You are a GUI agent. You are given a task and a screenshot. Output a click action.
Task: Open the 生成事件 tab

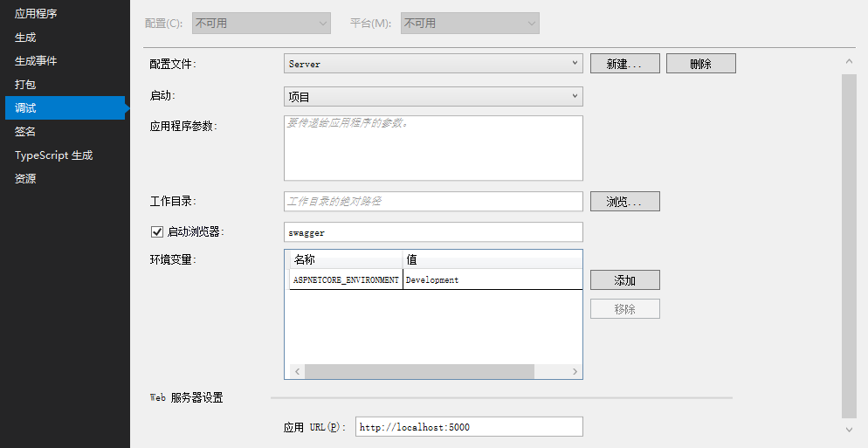click(36, 61)
